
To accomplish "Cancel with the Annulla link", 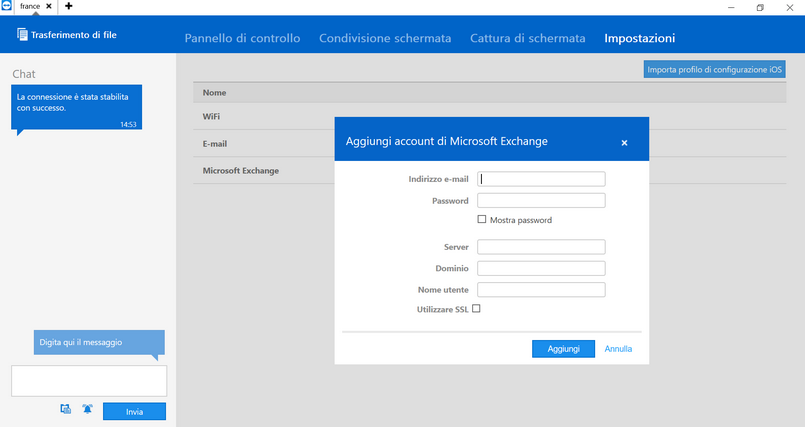I will pyautogui.click(x=618, y=349).
